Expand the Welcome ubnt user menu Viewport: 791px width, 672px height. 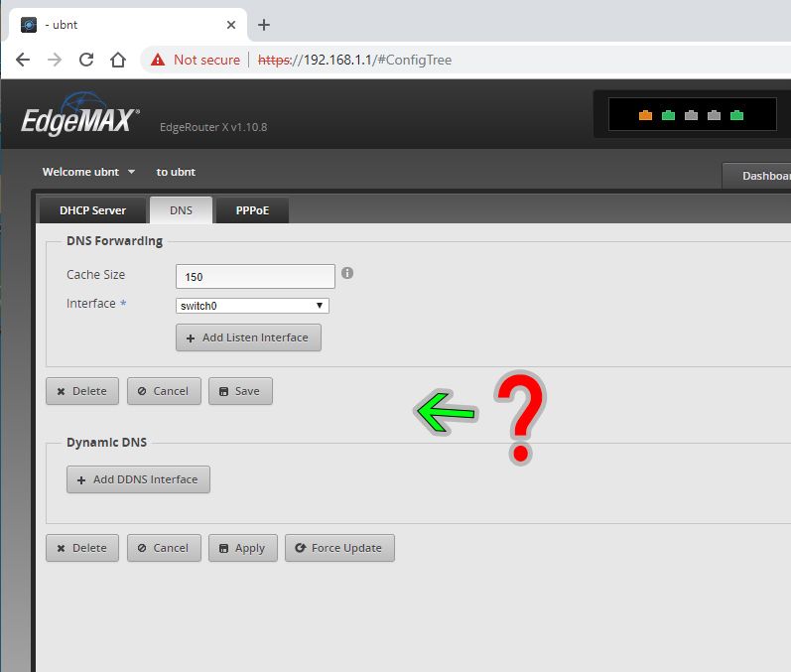[x=89, y=172]
